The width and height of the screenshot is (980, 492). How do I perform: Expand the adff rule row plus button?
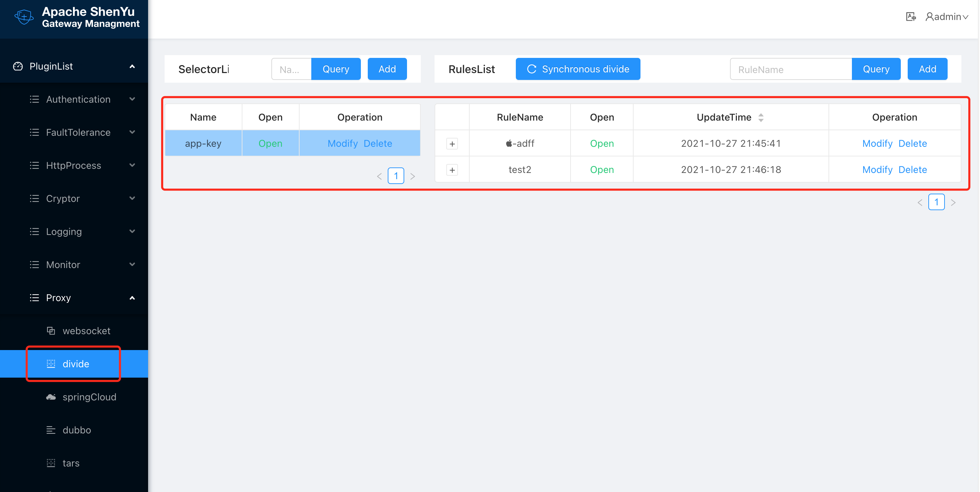pyautogui.click(x=452, y=144)
